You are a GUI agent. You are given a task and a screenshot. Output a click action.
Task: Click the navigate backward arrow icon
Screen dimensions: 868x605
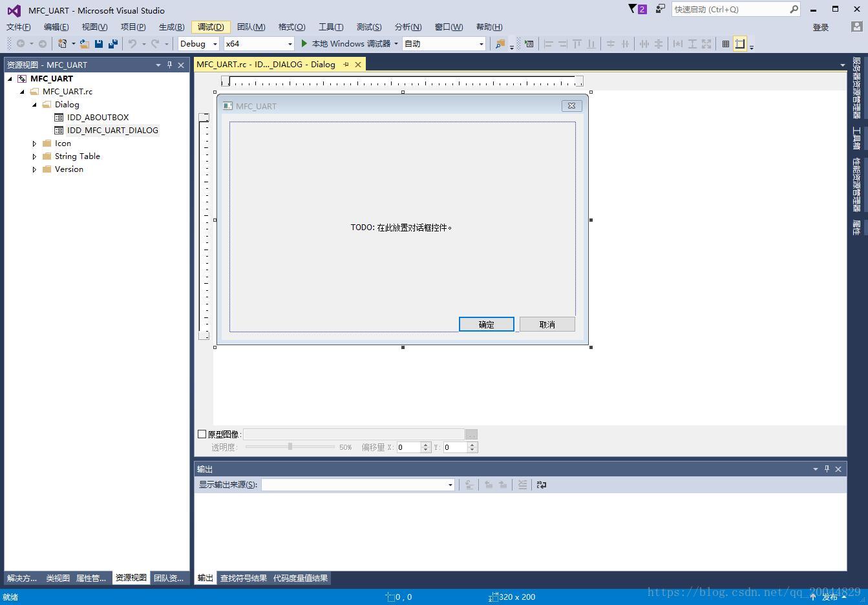(x=20, y=43)
